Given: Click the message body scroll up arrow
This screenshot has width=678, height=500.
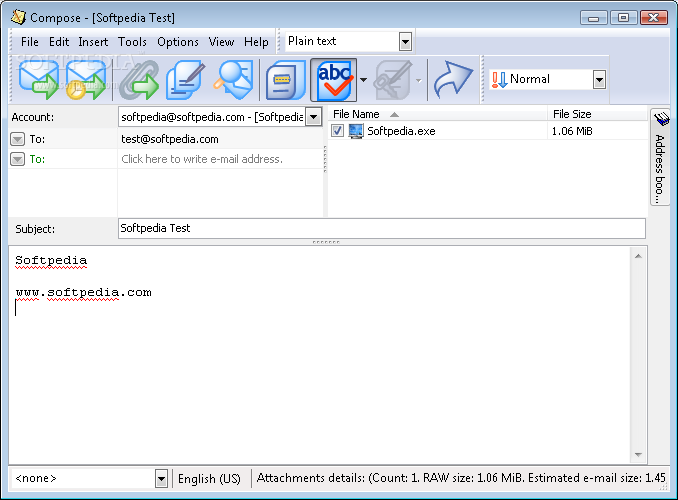Looking at the screenshot, I should click(638, 256).
